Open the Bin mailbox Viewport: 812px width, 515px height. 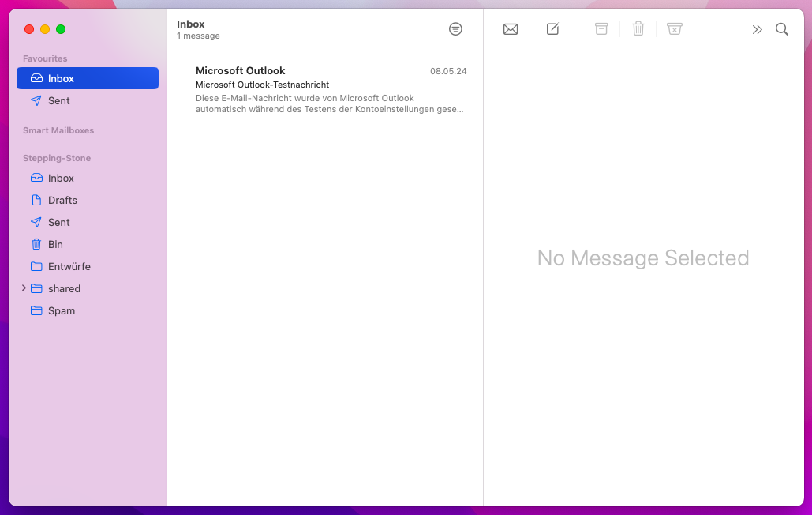55,244
